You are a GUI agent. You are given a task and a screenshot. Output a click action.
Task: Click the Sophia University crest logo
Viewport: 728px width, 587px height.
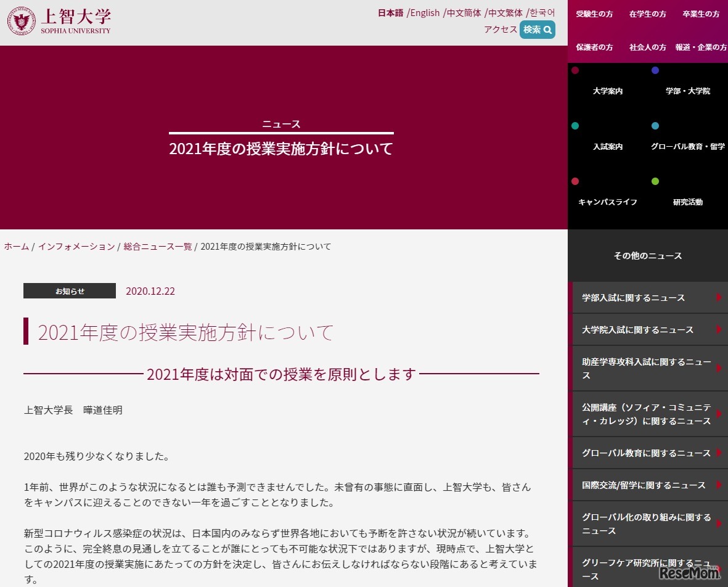[22, 21]
